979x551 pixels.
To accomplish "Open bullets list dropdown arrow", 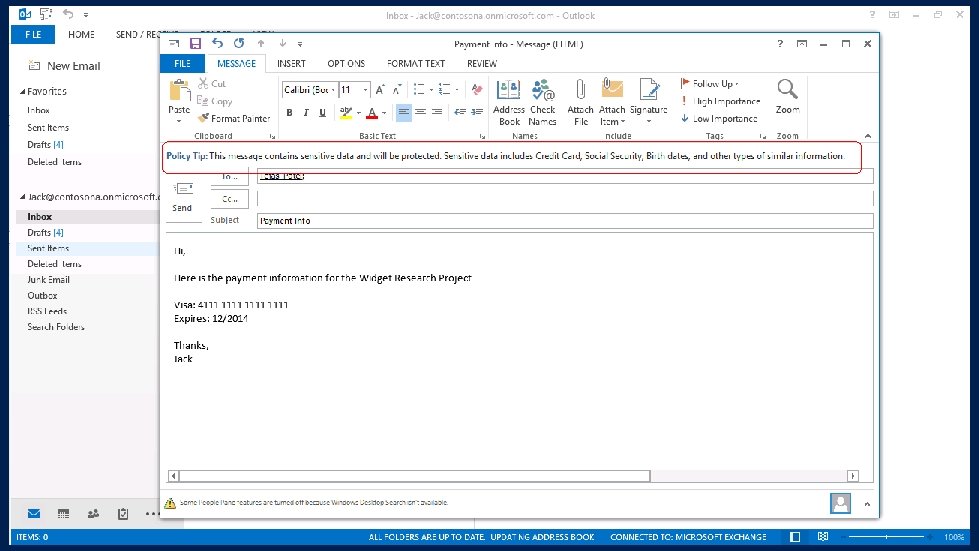I will click(x=431, y=90).
